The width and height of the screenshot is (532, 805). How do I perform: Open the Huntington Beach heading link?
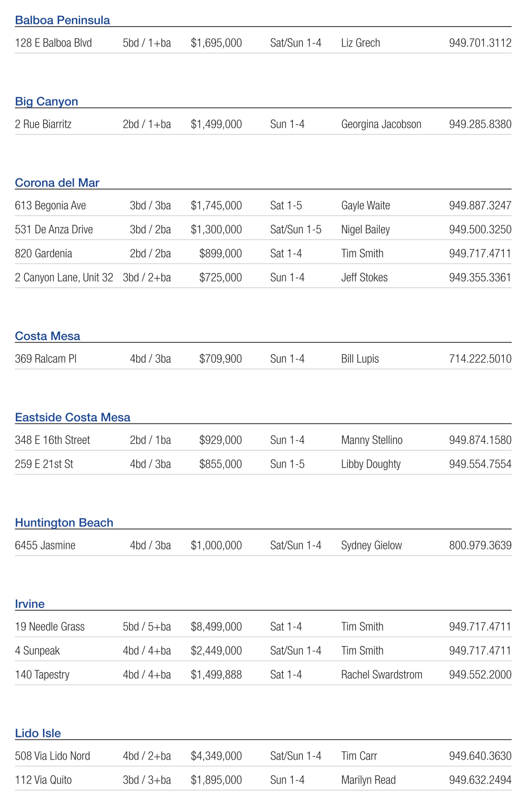click(64, 523)
